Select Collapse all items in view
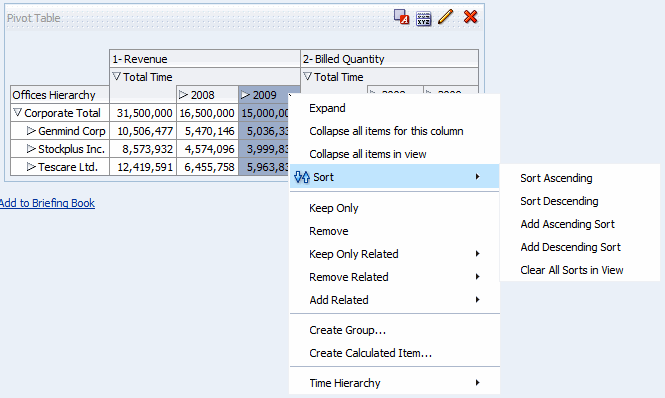The width and height of the screenshot is (665, 398). (394, 154)
